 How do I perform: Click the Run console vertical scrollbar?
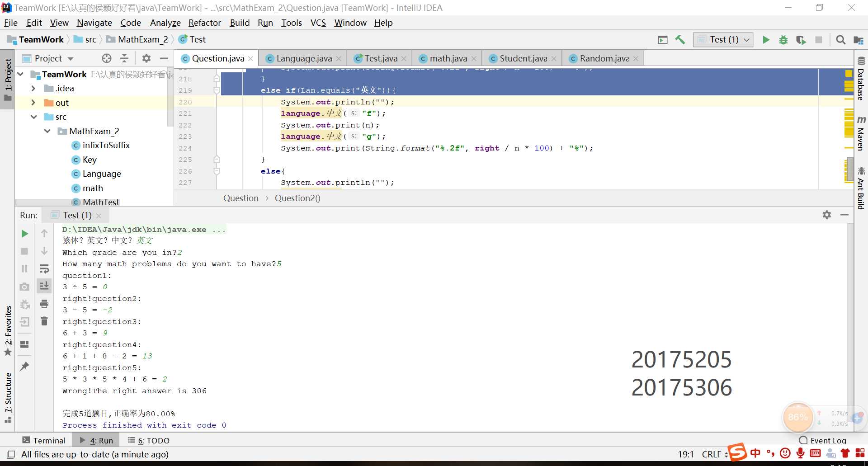850,327
